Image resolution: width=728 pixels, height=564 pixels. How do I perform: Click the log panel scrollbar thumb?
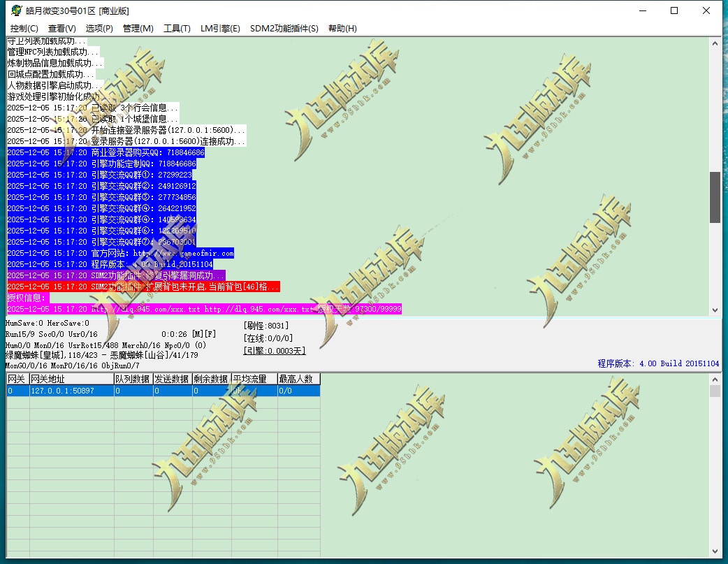click(715, 197)
